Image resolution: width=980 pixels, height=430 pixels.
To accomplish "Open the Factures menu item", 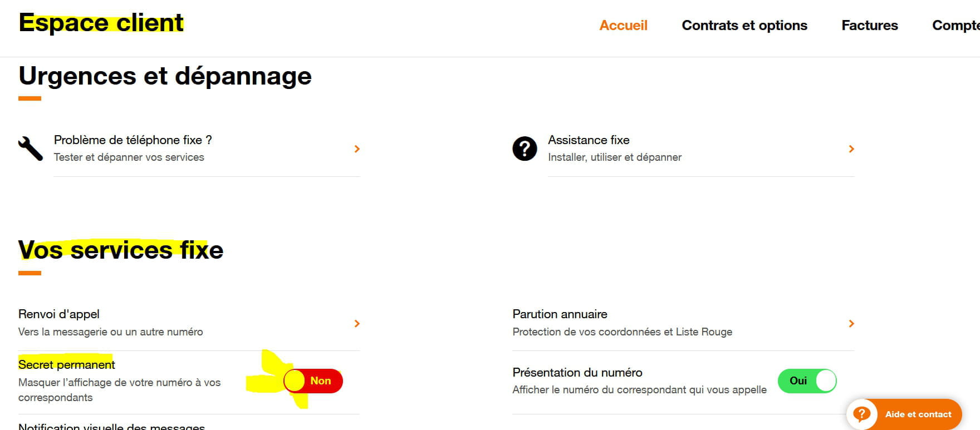I will point(870,25).
